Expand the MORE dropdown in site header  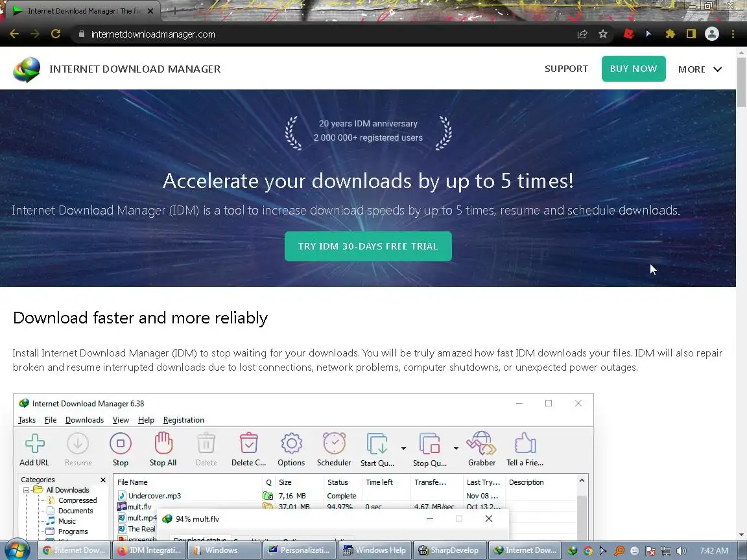(700, 69)
